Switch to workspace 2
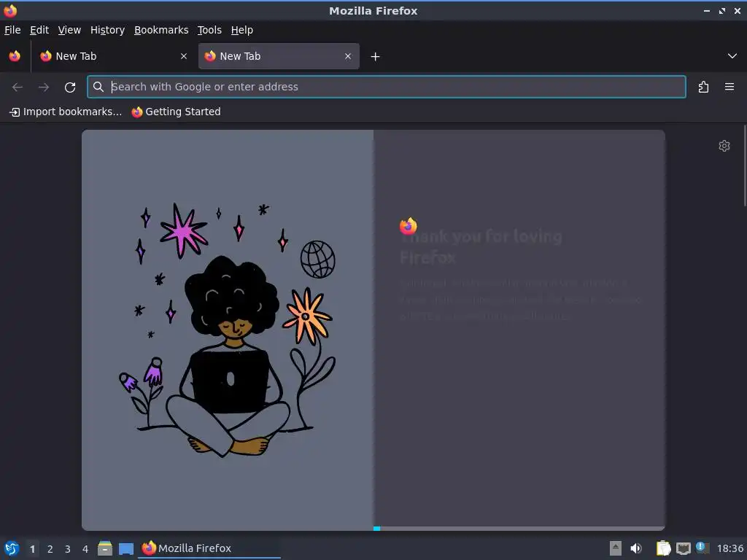The height and width of the screenshot is (560, 747). pyautogui.click(x=50, y=549)
